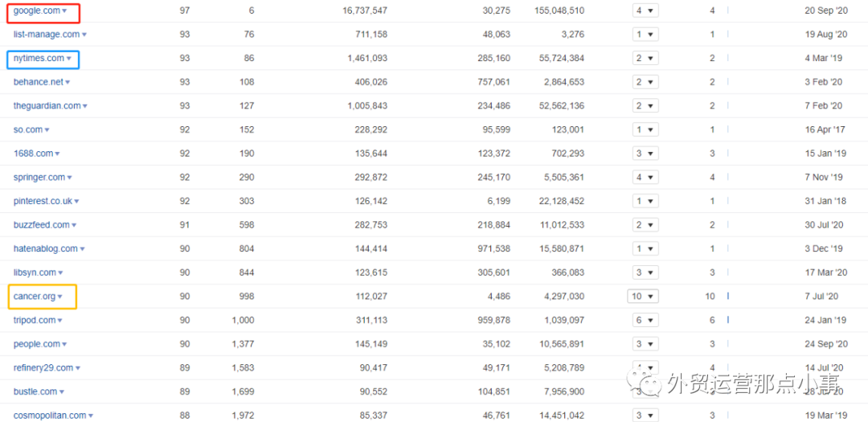Click the small arrow next to behance.net

coord(68,83)
